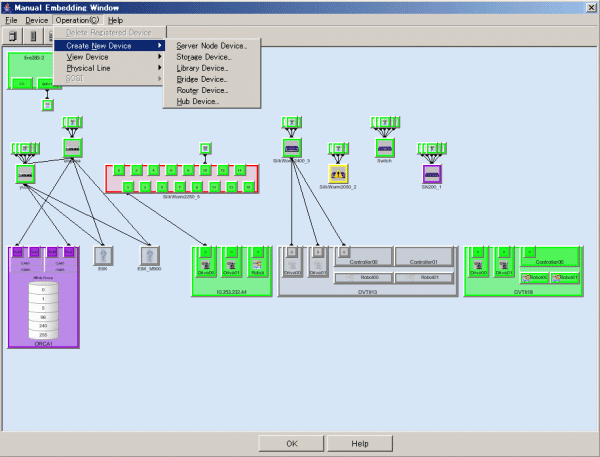This screenshot has width=600, height=457.
Task: Click Robot01 in the gray DVTI13 library
Action: point(424,277)
